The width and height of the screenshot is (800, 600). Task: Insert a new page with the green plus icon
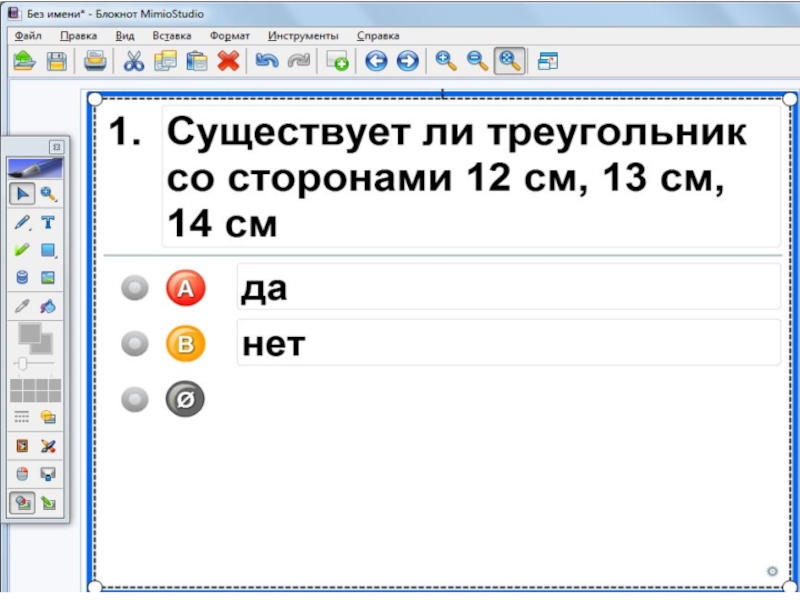pyautogui.click(x=337, y=61)
